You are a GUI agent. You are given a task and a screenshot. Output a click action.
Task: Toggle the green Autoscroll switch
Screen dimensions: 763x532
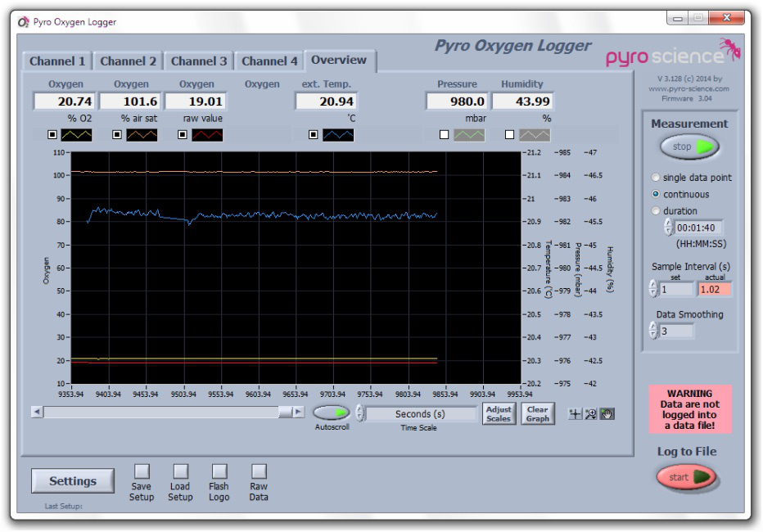332,413
